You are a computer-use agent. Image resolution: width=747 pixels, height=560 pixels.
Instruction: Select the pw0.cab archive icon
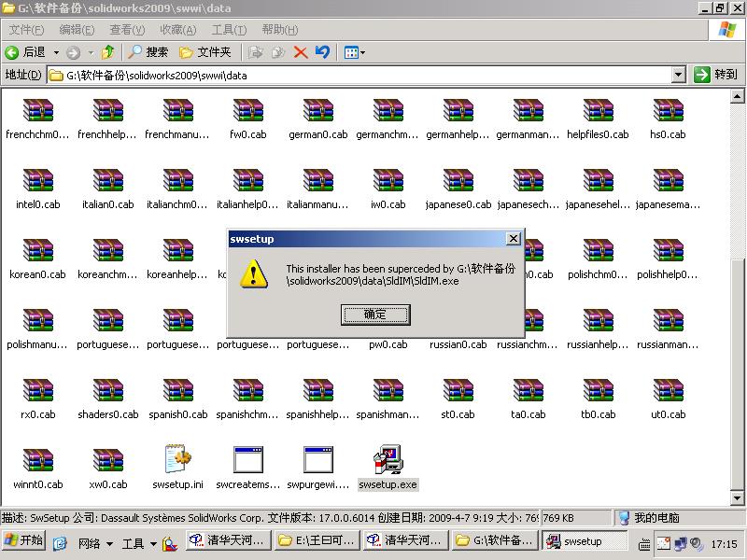388,344
